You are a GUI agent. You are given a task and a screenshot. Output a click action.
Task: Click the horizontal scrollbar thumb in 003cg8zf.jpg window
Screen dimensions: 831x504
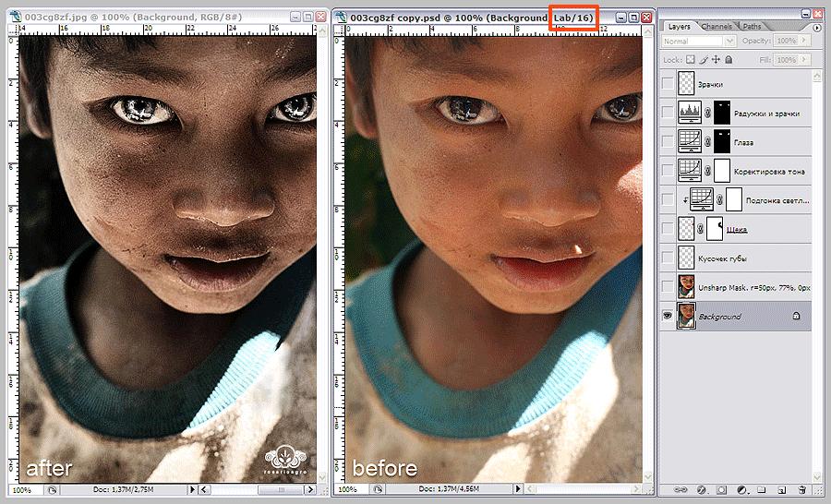tap(282, 489)
